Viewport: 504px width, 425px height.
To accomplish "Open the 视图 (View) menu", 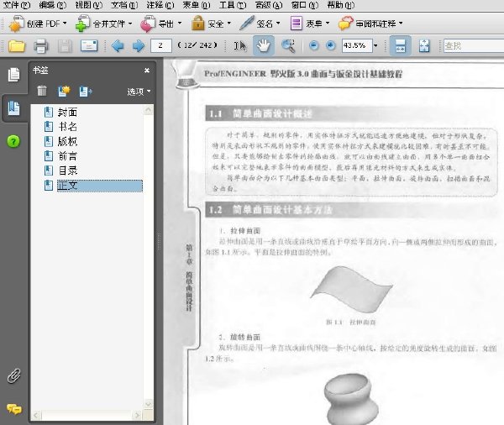I will [89, 5].
